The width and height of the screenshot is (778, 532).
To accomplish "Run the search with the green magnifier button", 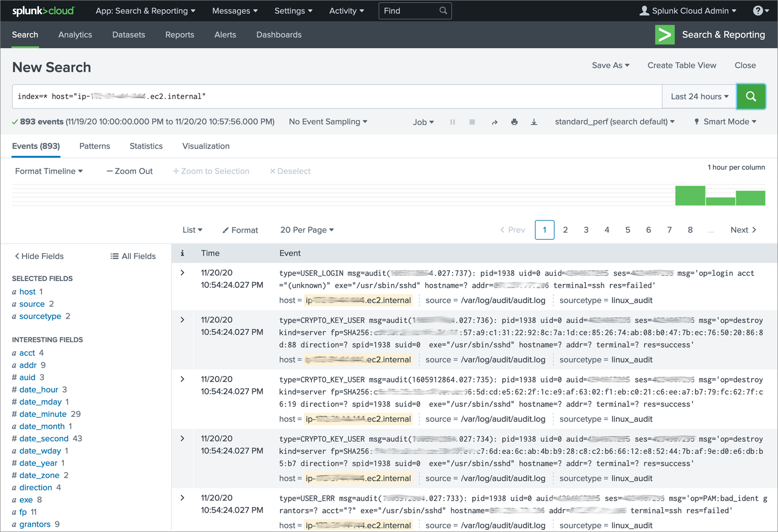I will coord(751,96).
